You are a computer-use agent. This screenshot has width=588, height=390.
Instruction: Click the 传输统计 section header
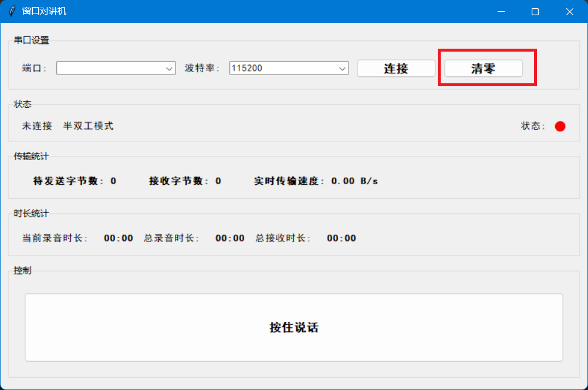pyautogui.click(x=31, y=156)
